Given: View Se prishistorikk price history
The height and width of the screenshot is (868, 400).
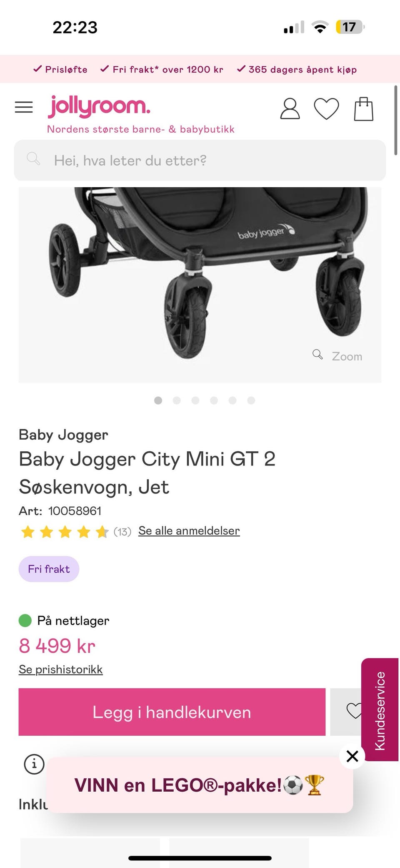Looking at the screenshot, I should coord(61,669).
